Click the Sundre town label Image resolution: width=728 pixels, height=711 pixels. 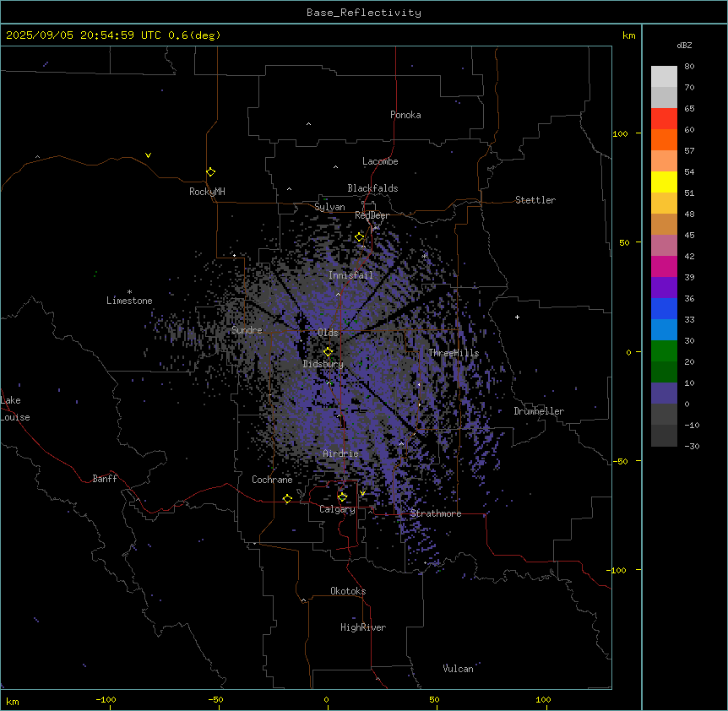(247, 330)
